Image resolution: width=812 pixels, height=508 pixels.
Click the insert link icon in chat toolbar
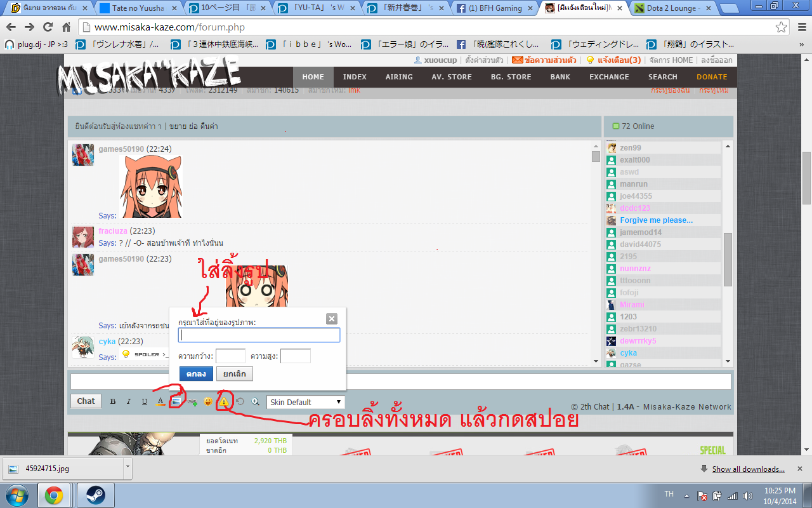[x=192, y=401]
